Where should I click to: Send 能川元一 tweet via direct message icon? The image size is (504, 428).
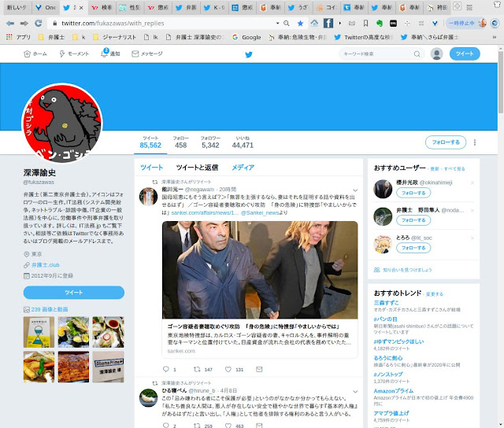pyautogui.click(x=259, y=369)
